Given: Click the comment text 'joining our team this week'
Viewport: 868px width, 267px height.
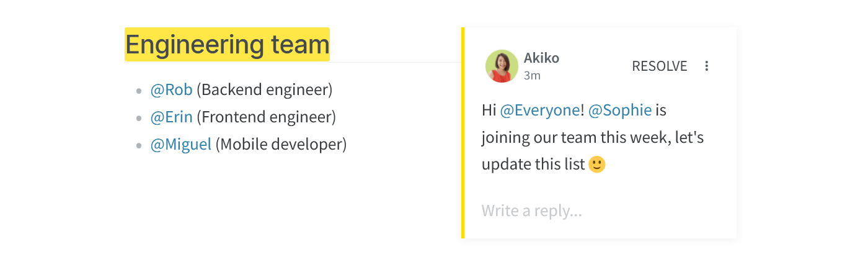Looking at the screenshot, I should [x=575, y=137].
